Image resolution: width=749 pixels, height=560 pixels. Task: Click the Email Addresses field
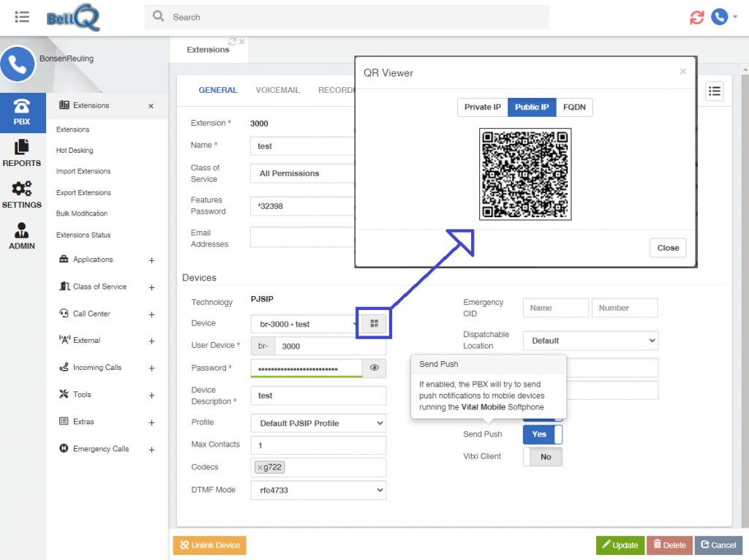302,238
